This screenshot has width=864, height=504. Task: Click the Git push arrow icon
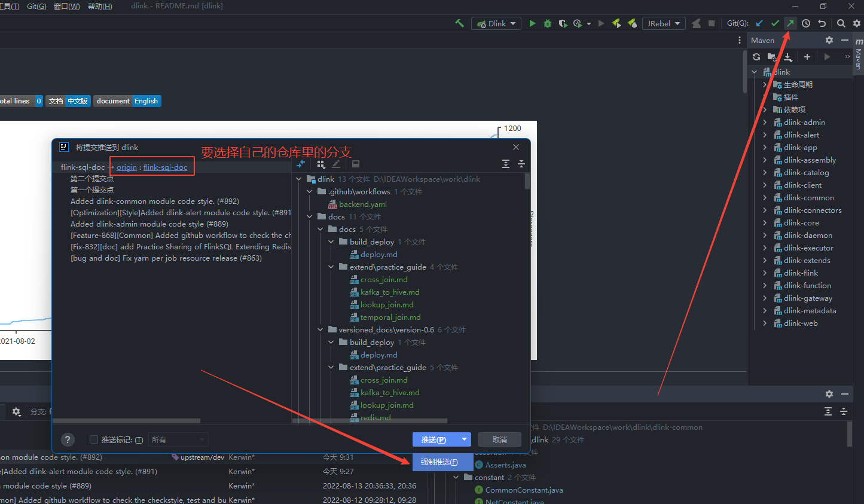[x=790, y=23]
